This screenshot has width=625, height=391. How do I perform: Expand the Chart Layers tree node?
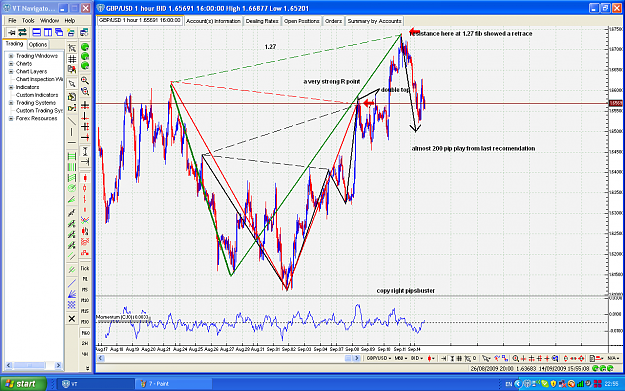[x=11, y=72]
